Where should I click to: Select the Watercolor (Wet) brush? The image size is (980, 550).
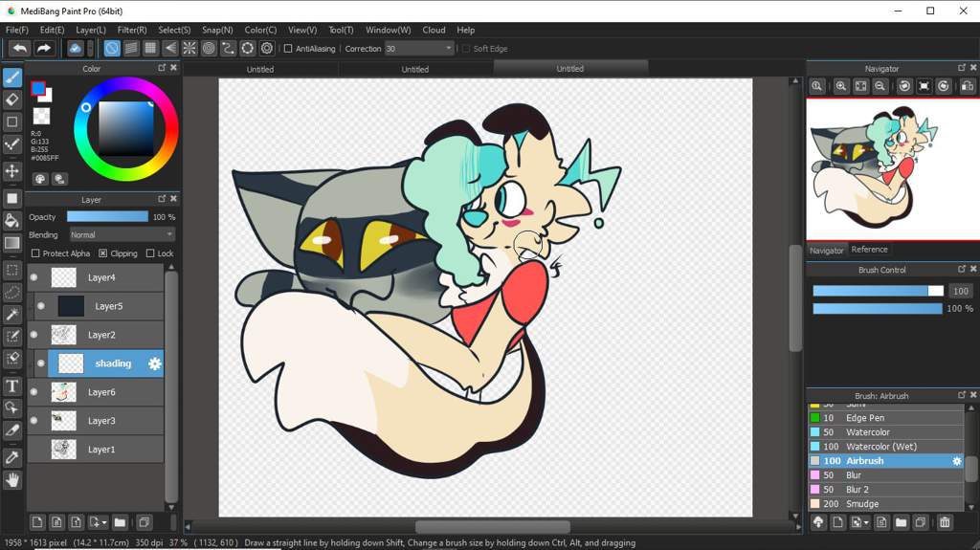pos(886,447)
